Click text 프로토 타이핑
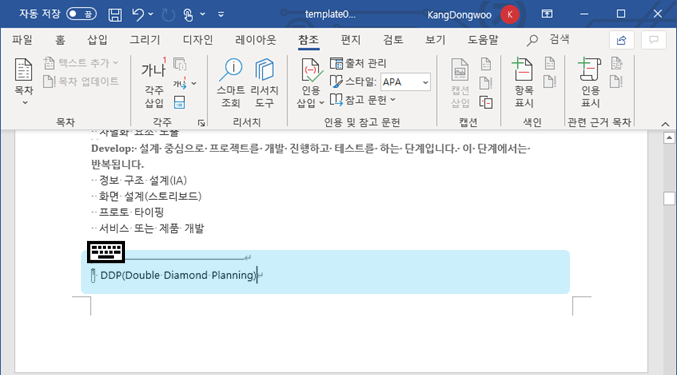 coord(131,212)
